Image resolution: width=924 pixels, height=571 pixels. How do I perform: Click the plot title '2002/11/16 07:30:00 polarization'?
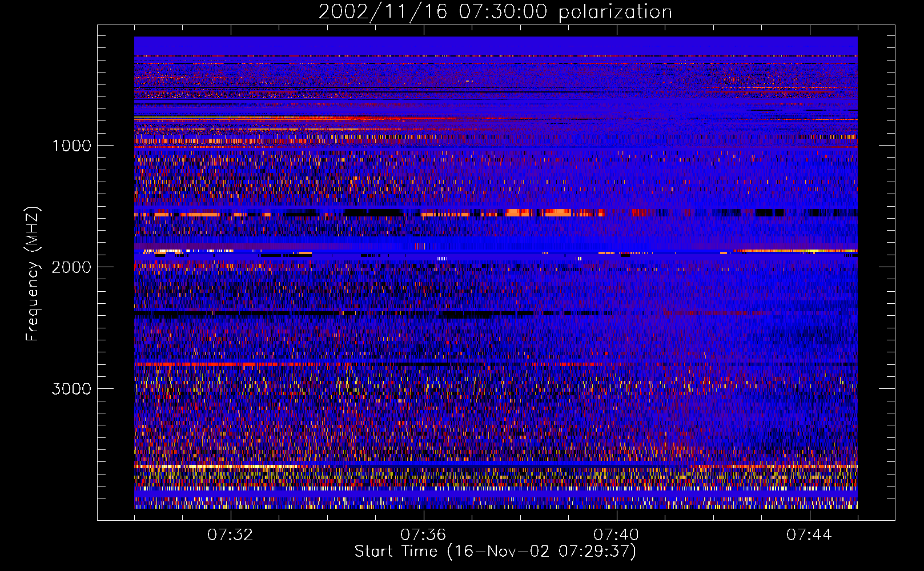click(x=495, y=12)
